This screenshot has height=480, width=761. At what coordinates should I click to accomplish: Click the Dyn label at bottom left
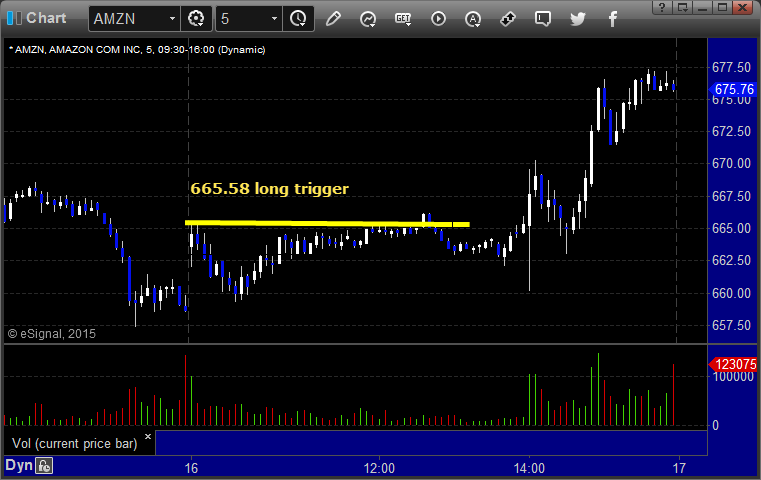tap(18, 465)
